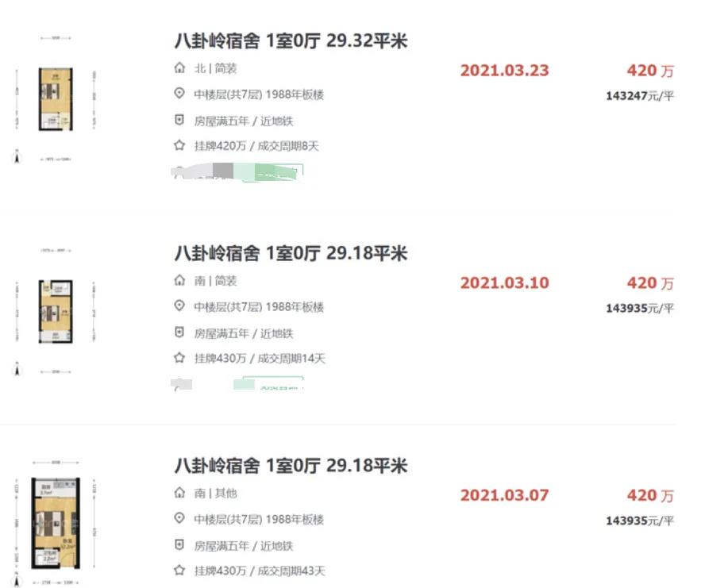The height and width of the screenshot is (588, 705).
Task: Click the 143247元/平 unit price
Action: (639, 96)
